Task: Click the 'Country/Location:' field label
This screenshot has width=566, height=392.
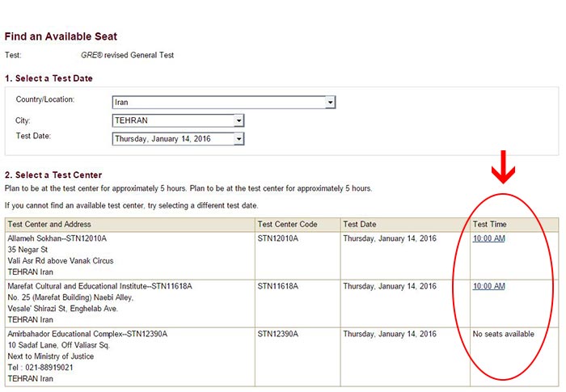Action: pos(45,99)
